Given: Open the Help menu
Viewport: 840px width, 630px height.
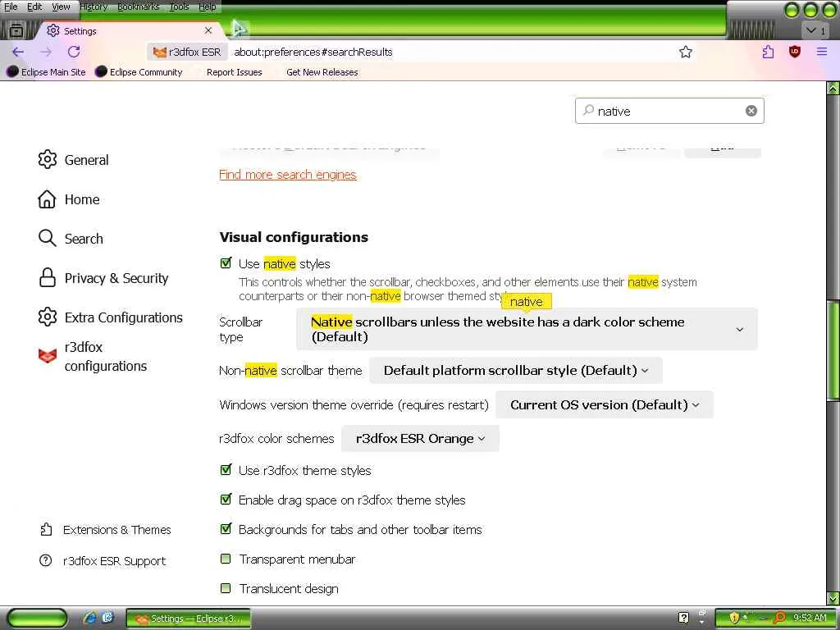Looking at the screenshot, I should tap(208, 7).
